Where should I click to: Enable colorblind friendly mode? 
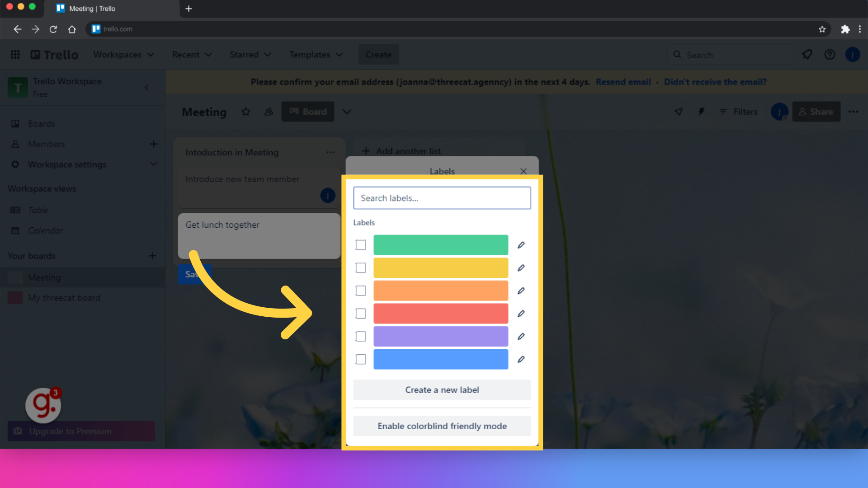click(x=442, y=426)
